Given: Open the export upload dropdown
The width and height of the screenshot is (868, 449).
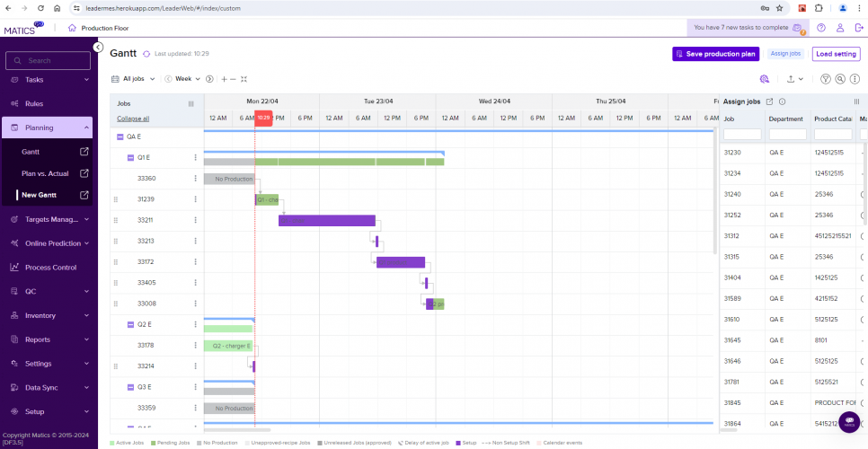Looking at the screenshot, I should point(795,79).
